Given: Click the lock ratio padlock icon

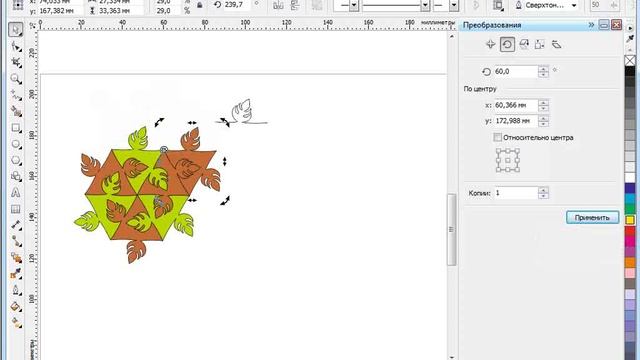Looking at the screenshot, I should tap(200, 5).
